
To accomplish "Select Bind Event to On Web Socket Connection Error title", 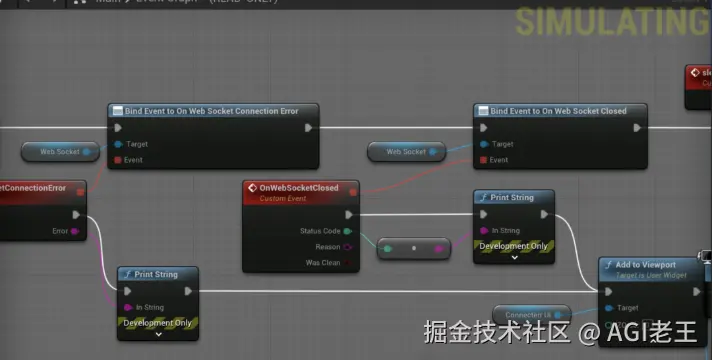I will click(x=212, y=111).
